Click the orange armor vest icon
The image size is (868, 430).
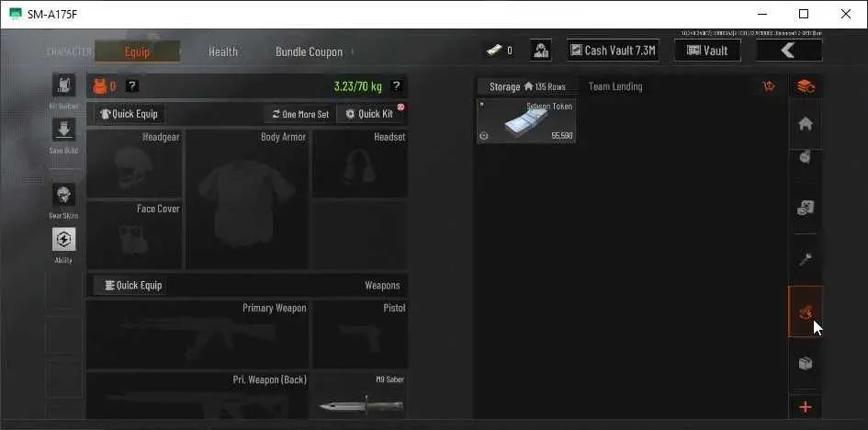pos(99,86)
